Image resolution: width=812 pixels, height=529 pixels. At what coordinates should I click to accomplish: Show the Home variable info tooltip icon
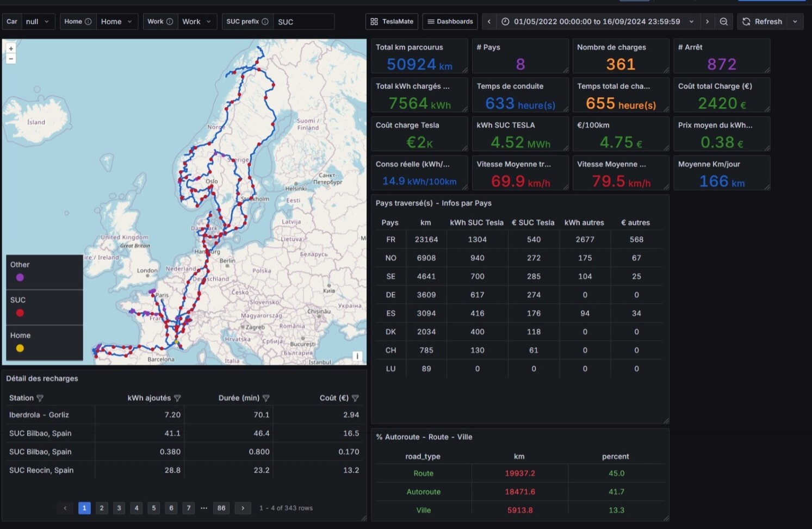tap(88, 22)
